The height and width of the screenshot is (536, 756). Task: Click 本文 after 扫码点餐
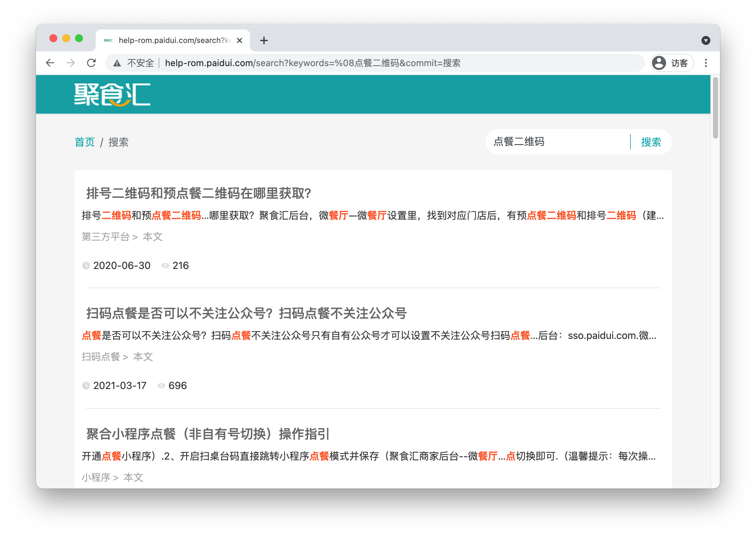[143, 357]
